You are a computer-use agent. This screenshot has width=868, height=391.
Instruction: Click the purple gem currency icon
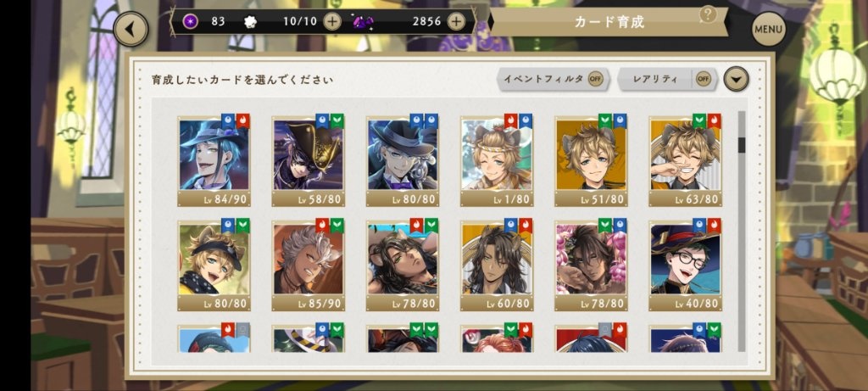click(363, 22)
